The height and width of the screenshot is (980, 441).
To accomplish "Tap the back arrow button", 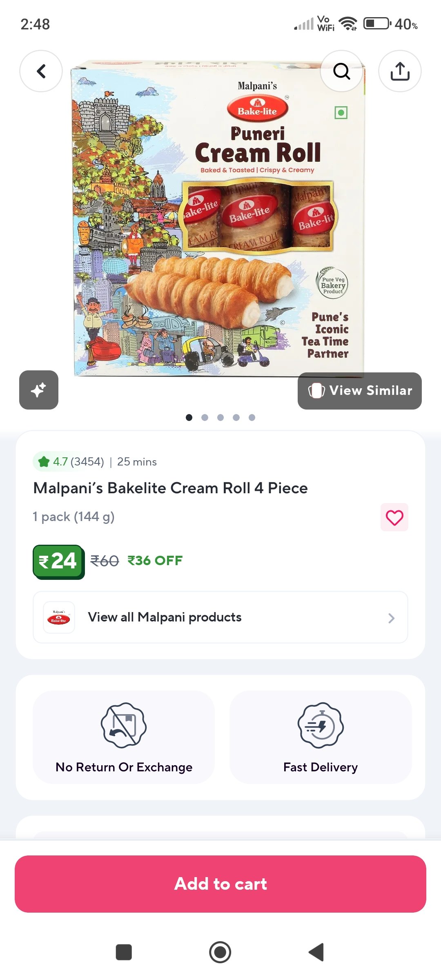I will pos(41,71).
